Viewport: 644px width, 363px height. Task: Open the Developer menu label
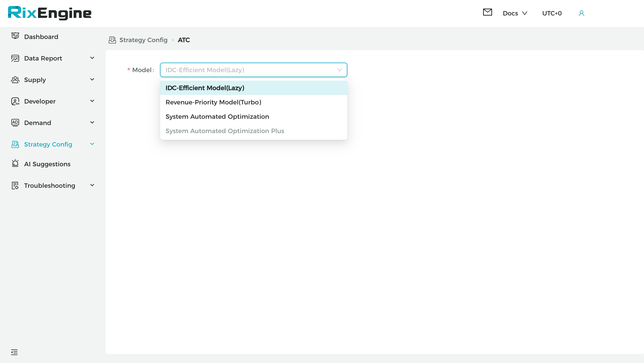40,101
